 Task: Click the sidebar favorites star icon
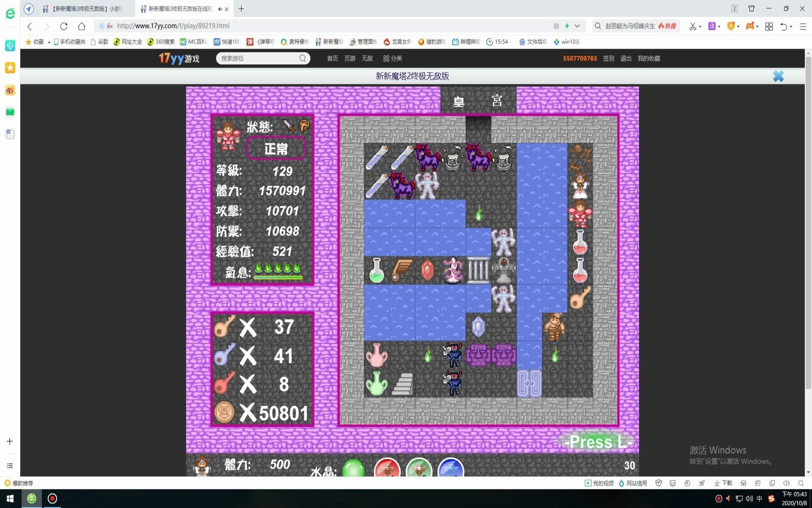10,68
